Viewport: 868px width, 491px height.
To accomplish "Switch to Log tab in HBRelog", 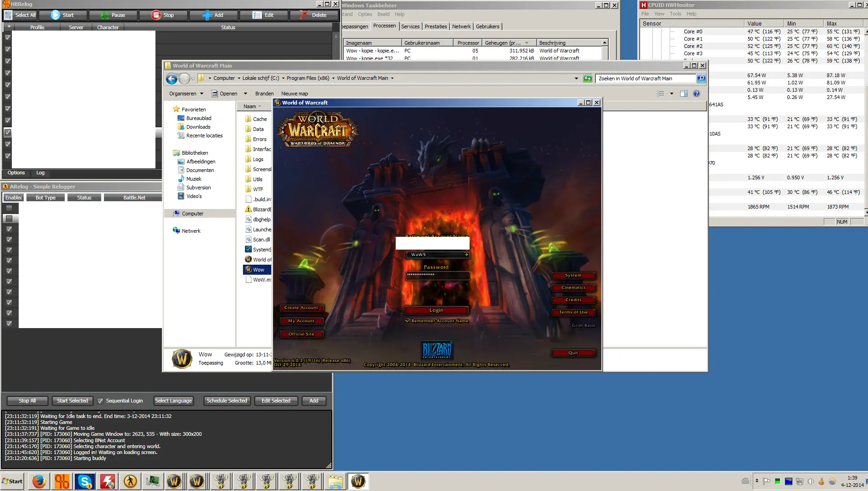I will click(x=40, y=173).
